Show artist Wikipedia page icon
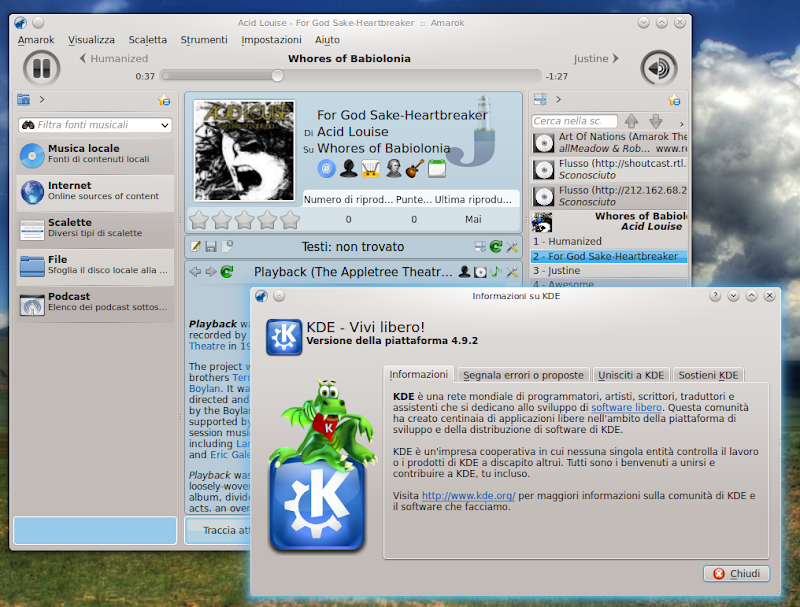 click(x=464, y=272)
